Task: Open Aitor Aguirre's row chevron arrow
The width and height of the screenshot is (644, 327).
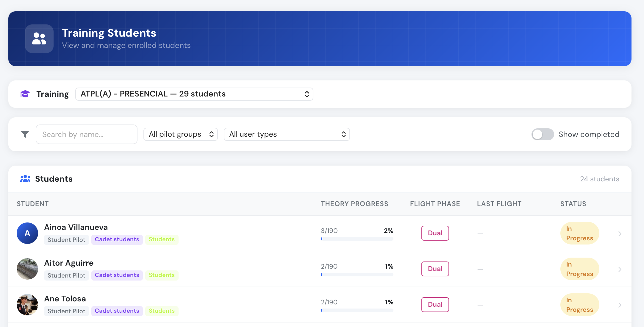Action: 620,270
